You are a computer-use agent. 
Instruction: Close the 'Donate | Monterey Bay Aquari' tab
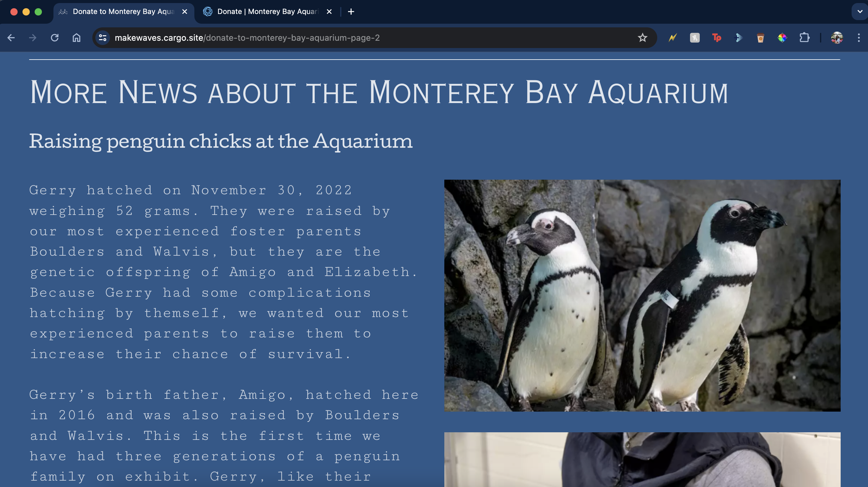(x=329, y=12)
